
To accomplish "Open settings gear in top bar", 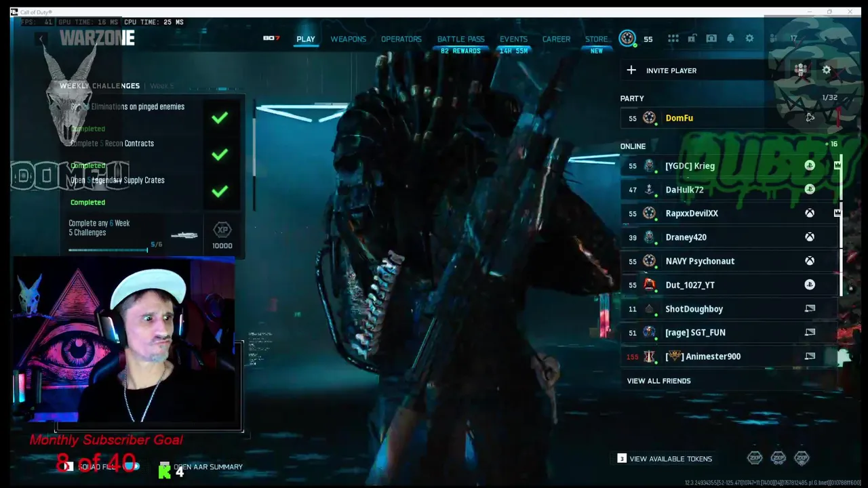I will (x=749, y=39).
